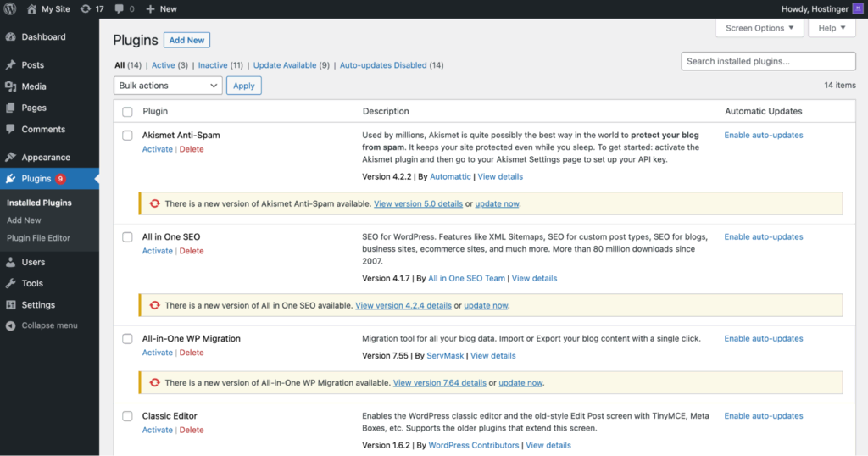
Task: Open Plugin File Editor submenu item
Action: pos(38,238)
